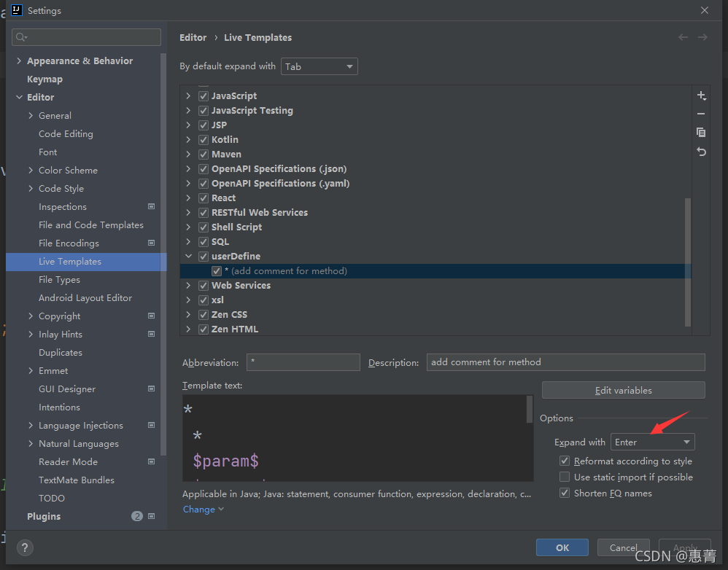Select the Shell Script template group row

point(435,227)
